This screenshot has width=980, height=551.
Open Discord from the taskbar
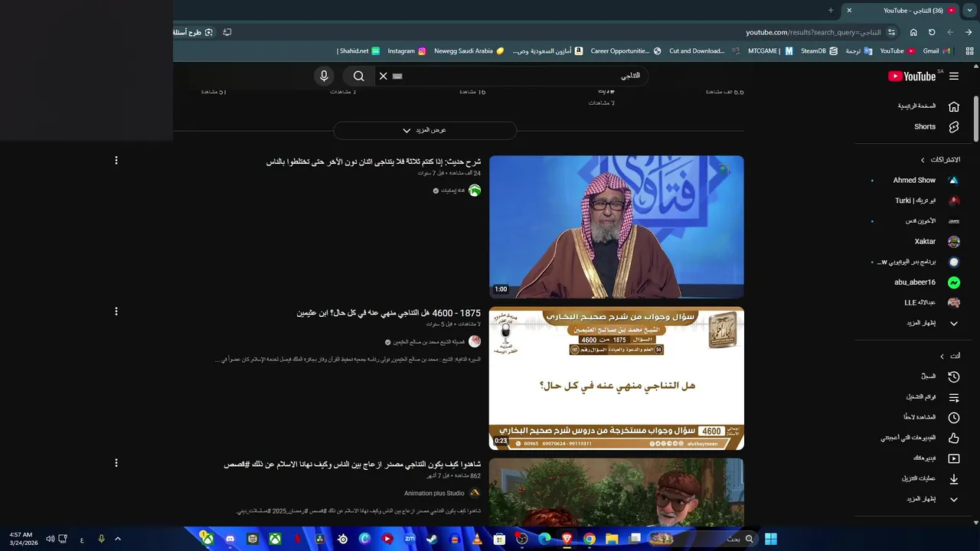pos(230,539)
